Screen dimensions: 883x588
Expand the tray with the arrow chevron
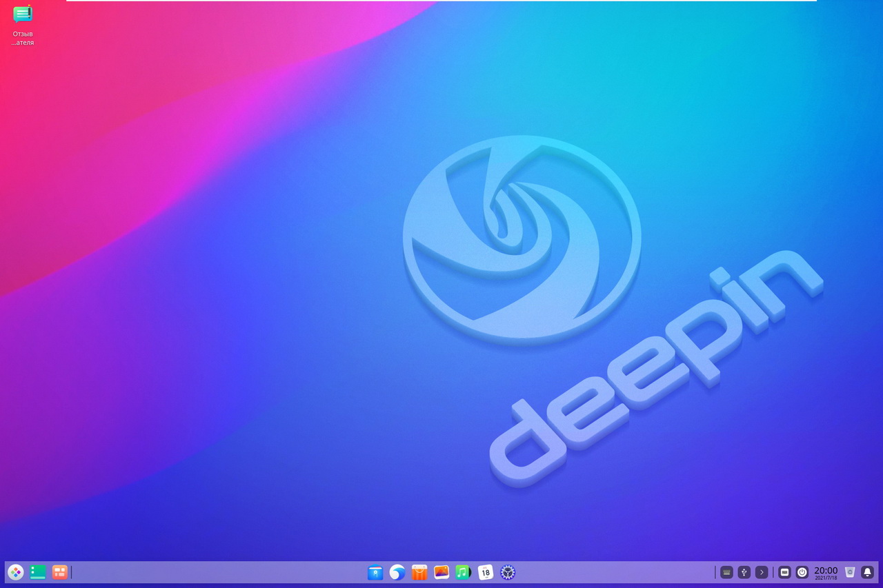(x=762, y=572)
